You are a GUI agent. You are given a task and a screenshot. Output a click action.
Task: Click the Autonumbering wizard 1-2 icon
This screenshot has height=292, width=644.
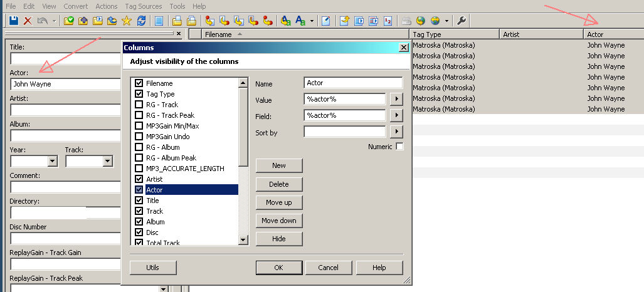click(388, 21)
